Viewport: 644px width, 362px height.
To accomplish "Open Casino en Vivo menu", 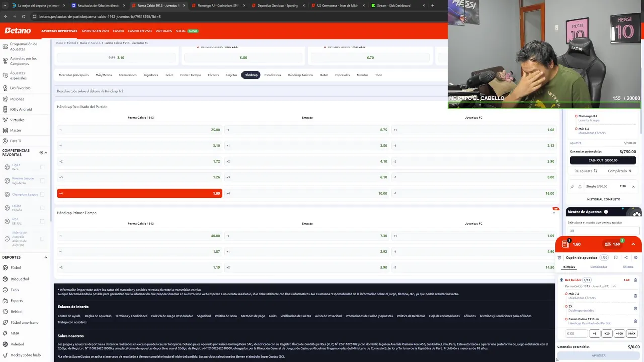I will [x=140, y=31].
